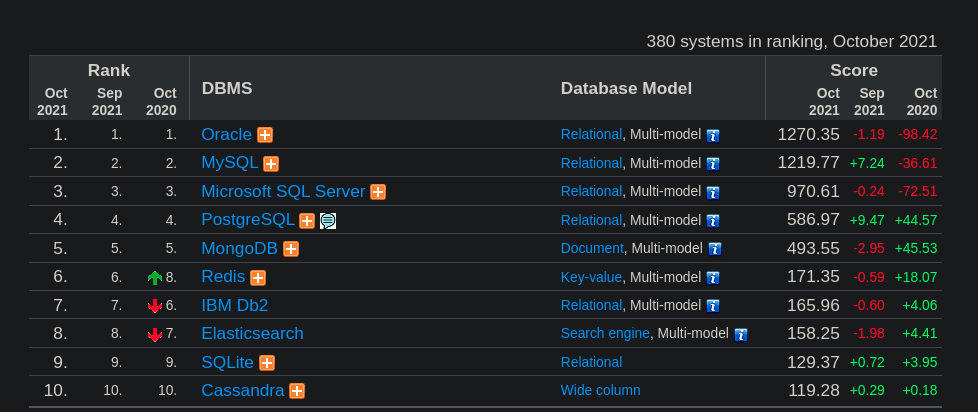Open the MongoDB DBMS link
This screenshot has width=978, height=412.
click(240, 248)
